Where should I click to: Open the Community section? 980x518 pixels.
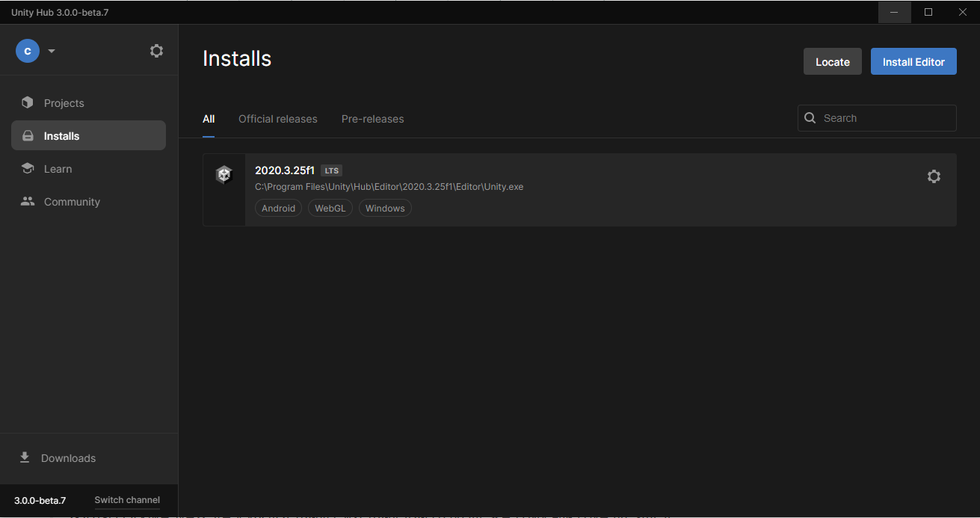(88, 202)
